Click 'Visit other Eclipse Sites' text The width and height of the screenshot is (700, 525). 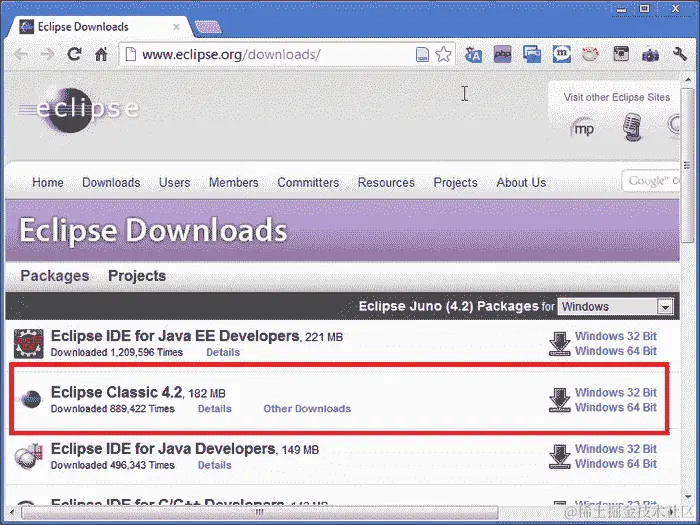coord(617,97)
